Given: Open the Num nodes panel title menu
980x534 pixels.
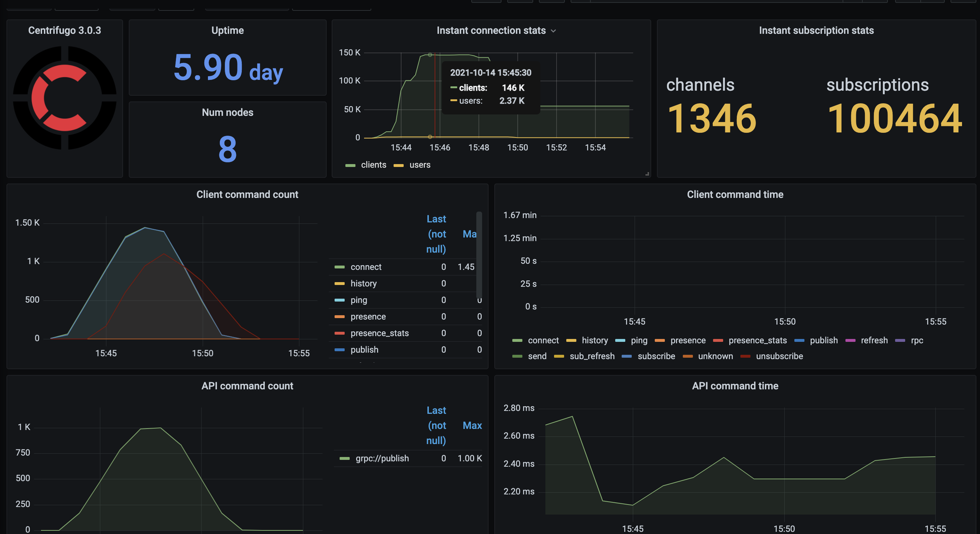Looking at the screenshot, I should click(x=227, y=112).
